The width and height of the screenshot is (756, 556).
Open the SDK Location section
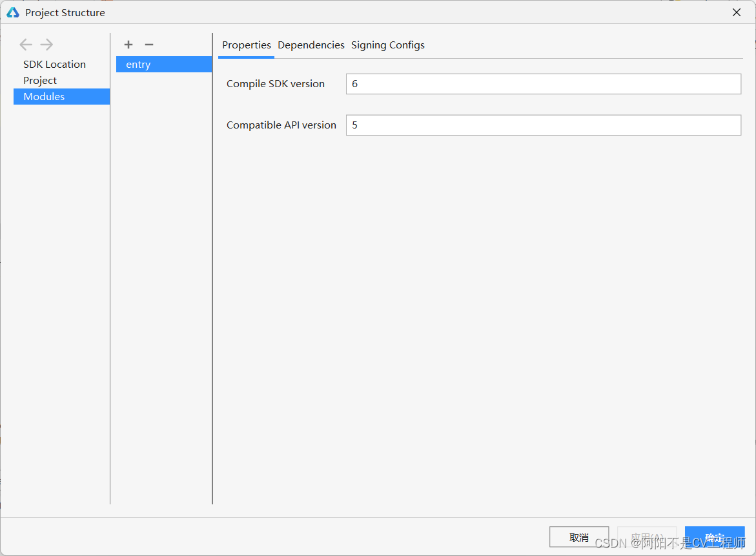click(x=54, y=65)
